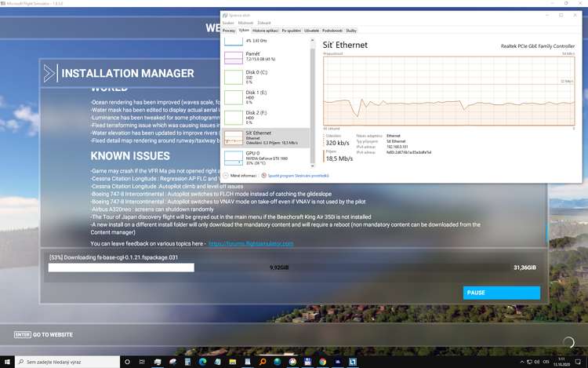The width and height of the screenshot is (588, 368).
Task: Select Disk 0 (C:) performance entry
Action: pos(266,77)
